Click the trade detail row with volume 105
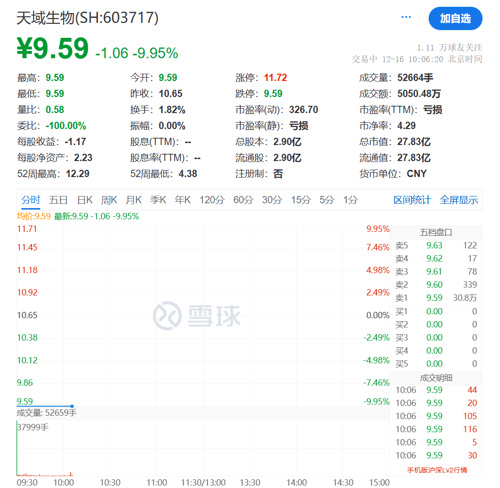Viewport: 500px width, 488px height. point(436,416)
